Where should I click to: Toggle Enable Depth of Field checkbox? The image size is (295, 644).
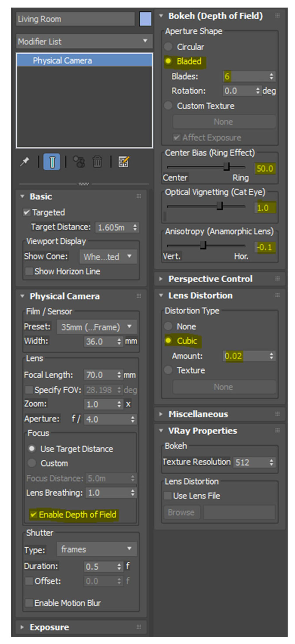[34, 514]
